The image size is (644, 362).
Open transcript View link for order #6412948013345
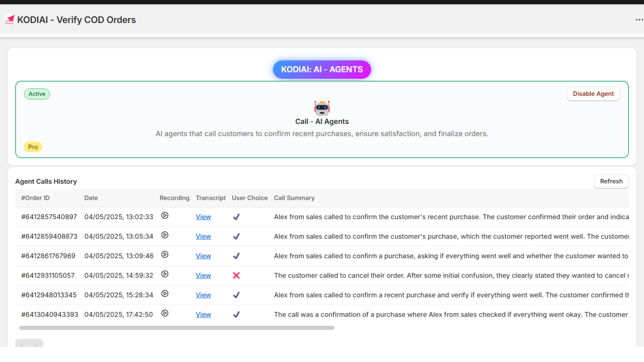(203, 295)
